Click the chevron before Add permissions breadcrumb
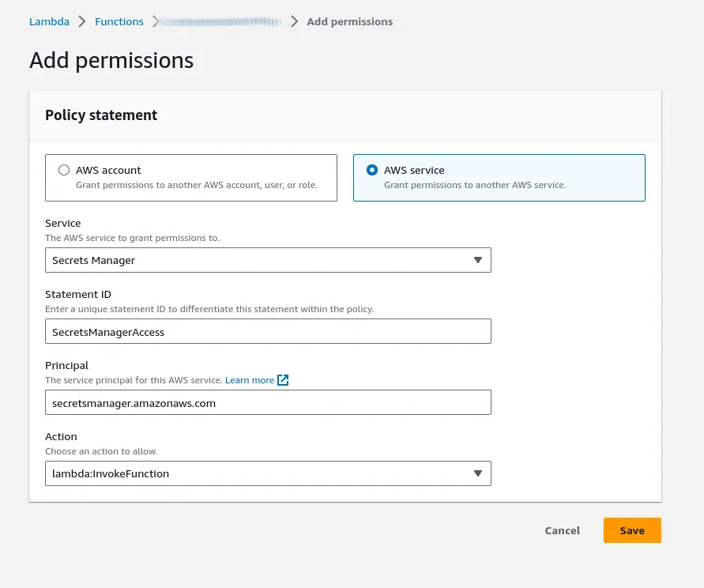 pyautogui.click(x=294, y=21)
